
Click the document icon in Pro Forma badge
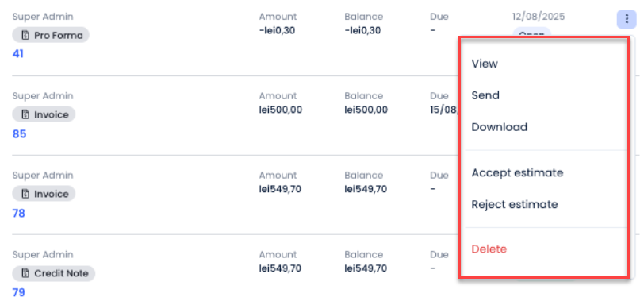click(25, 36)
